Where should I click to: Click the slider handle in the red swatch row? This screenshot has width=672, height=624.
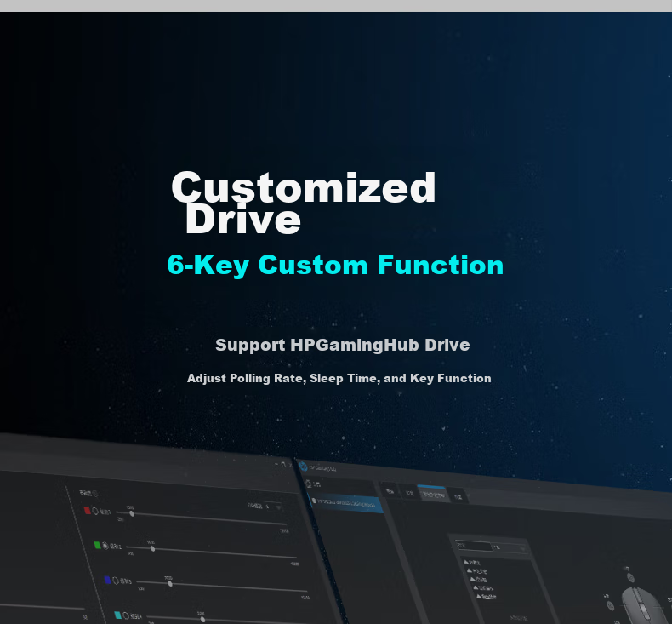coord(132,514)
